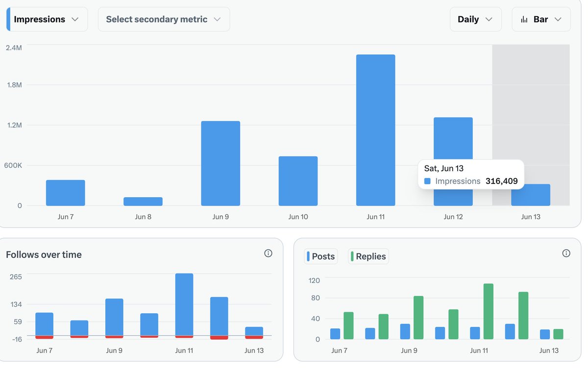This screenshot has height=369, width=588.
Task: Click the Jun 11 impressions bar
Action: [x=376, y=130]
